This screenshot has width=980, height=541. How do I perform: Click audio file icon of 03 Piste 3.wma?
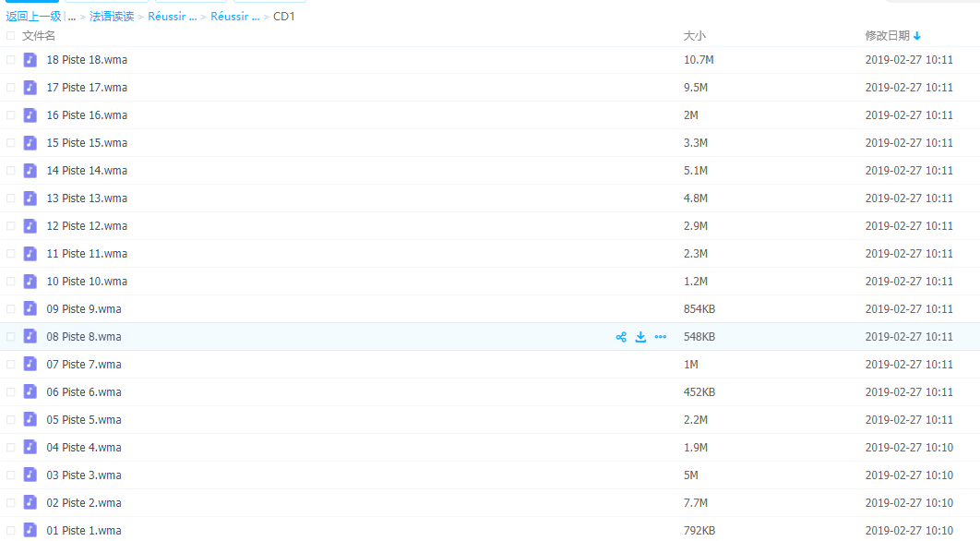30,475
